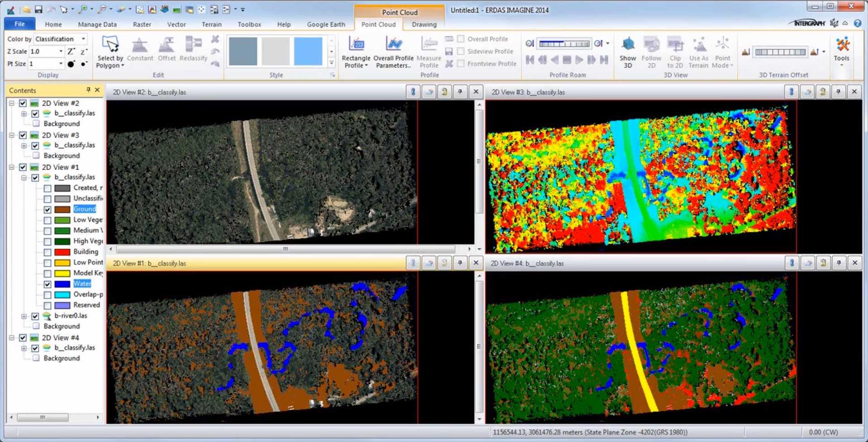
Task: Click the Show 3D icon
Action: [628, 52]
